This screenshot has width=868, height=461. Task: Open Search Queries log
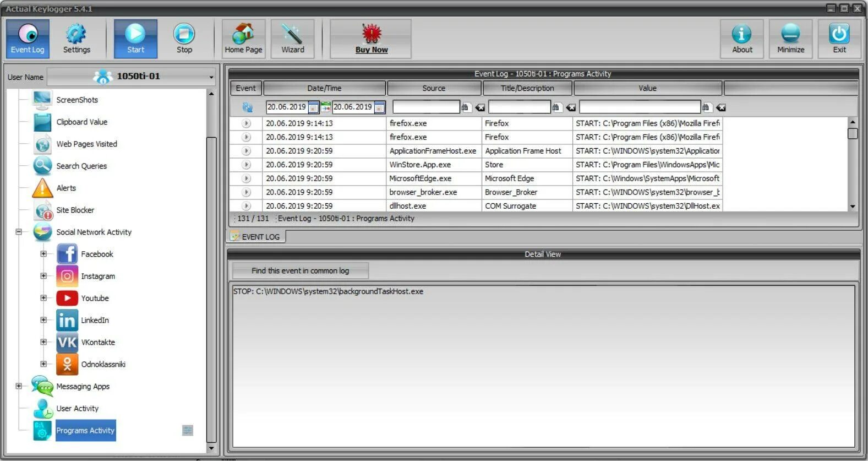point(81,166)
